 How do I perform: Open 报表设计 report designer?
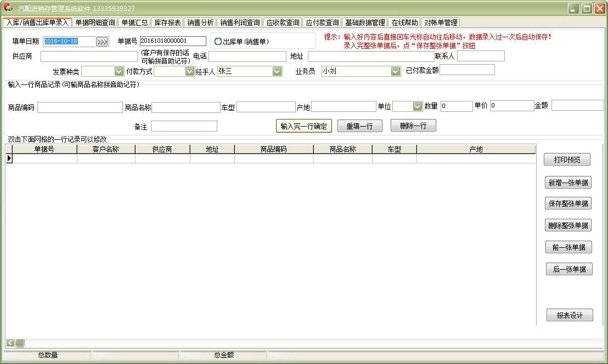pyautogui.click(x=570, y=315)
